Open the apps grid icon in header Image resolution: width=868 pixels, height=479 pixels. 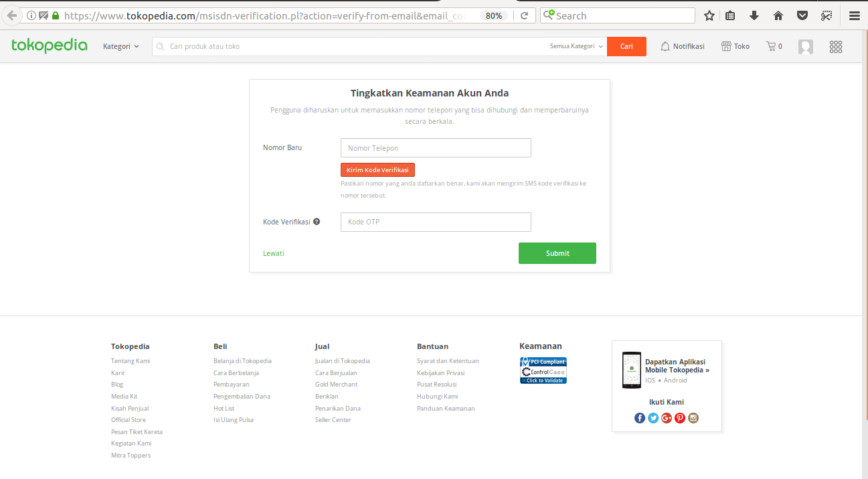tap(836, 47)
